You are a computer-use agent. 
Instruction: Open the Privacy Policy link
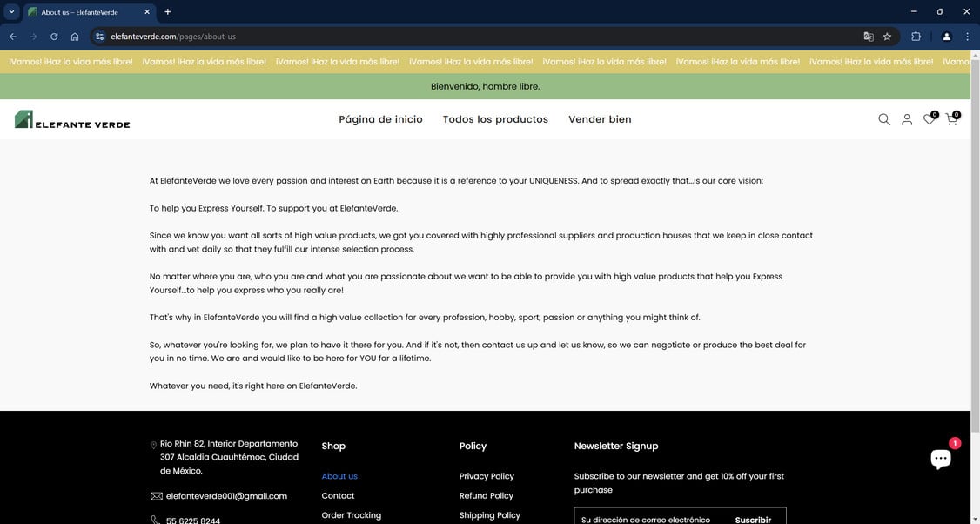click(487, 476)
